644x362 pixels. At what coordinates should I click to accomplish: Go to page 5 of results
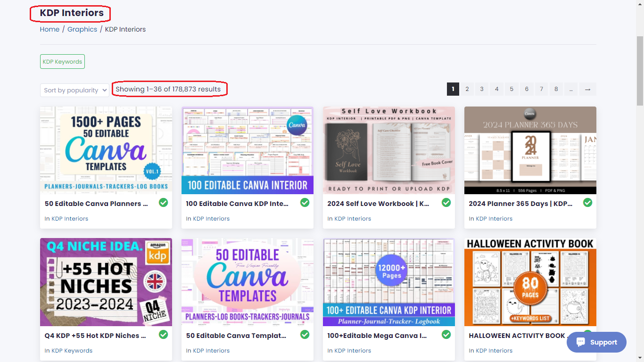point(512,89)
